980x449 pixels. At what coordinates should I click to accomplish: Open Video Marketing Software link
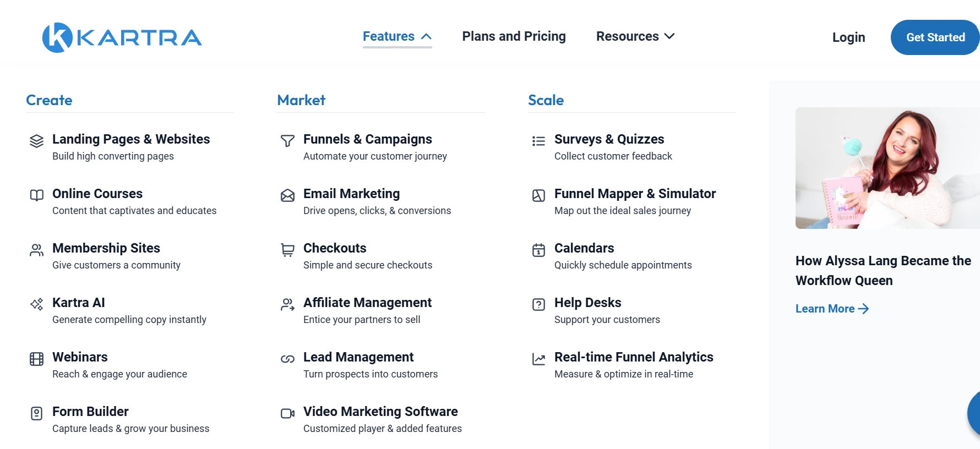(x=380, y=412)
